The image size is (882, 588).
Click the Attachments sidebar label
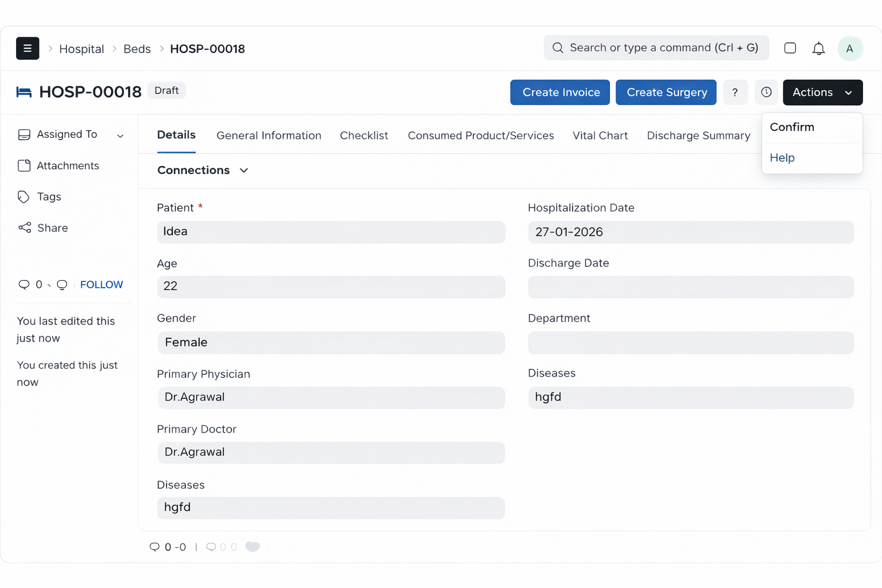(68, 165)
